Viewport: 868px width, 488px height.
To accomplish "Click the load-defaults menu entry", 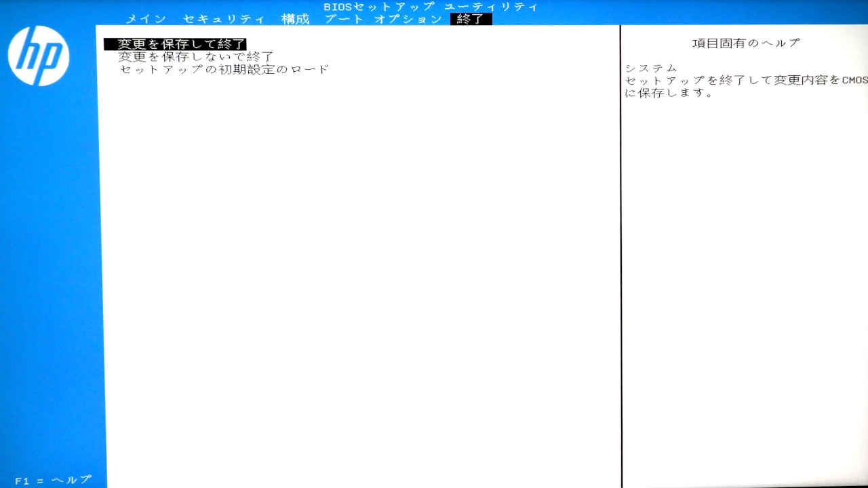I will 224,68.
